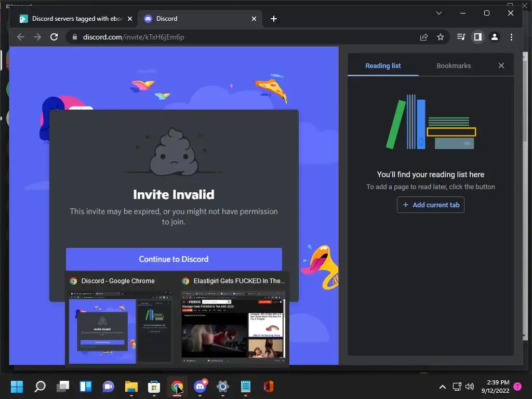The width and height of the screenshot is (532, 399).
Task: Close the 'Discord servers tagged with' tab
Action: pos(129,19)
